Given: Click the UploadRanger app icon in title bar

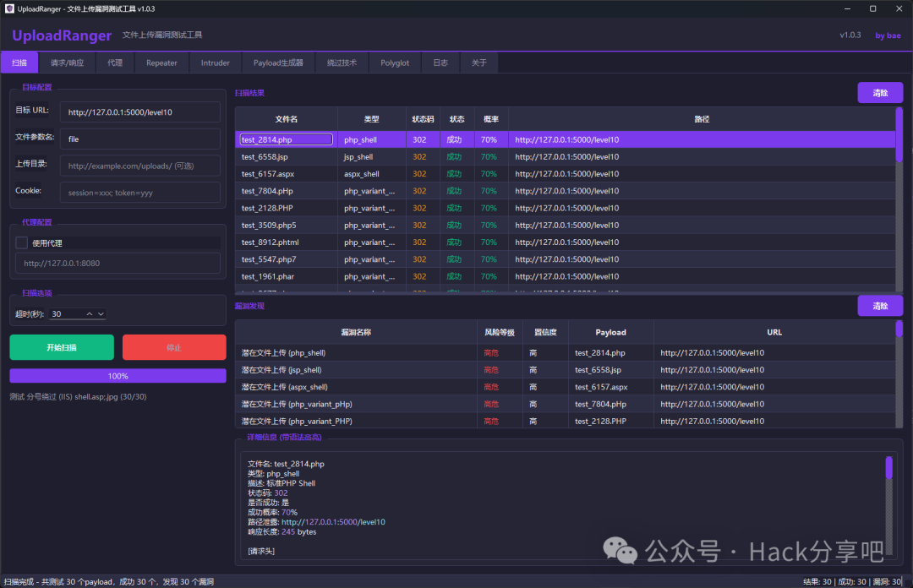Looking at the screenshot, I should tap(9, 8).
